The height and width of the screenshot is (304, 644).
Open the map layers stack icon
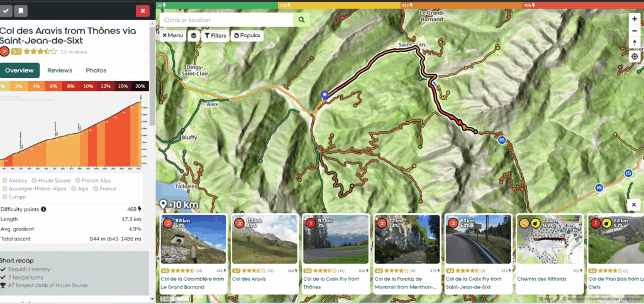point(194,36)
